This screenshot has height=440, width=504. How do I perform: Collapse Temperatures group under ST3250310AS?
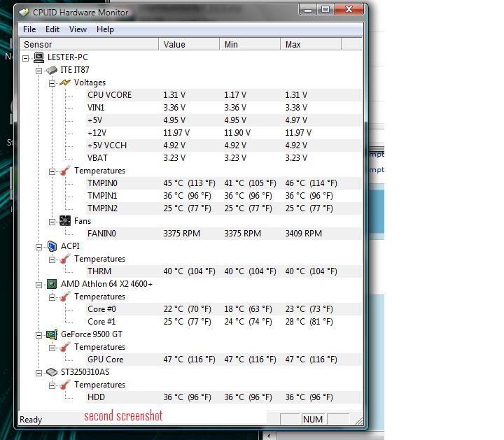click(x=52, y=385)
